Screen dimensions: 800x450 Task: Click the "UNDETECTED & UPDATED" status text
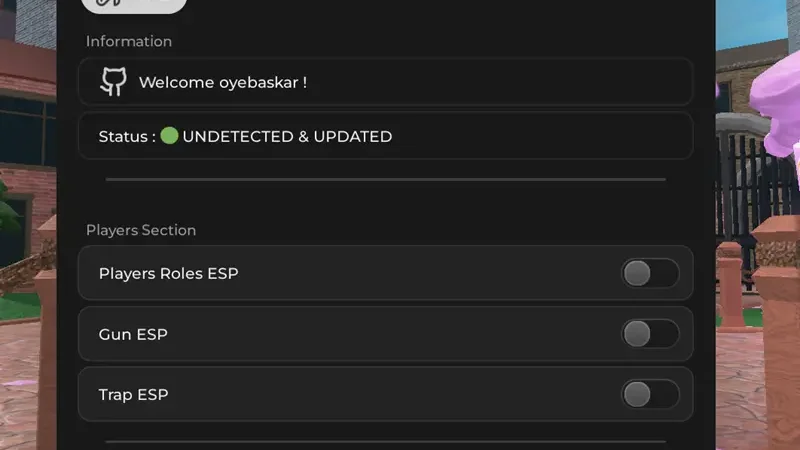click(287, 136)
